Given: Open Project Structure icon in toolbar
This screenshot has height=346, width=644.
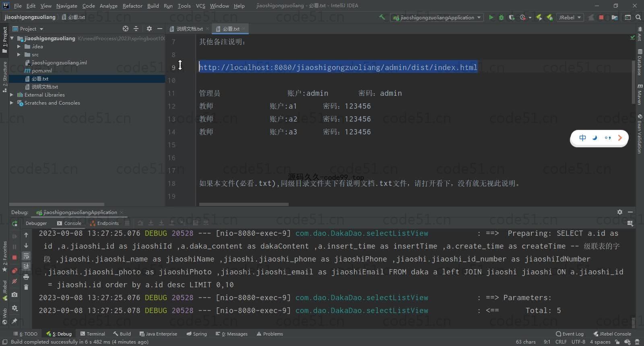Looking at the screenshot, I should [615, 17].
